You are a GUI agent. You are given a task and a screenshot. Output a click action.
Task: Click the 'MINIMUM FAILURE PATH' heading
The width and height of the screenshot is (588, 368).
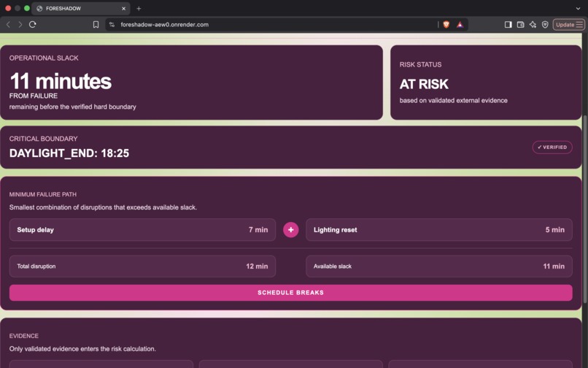coord(43,194)
